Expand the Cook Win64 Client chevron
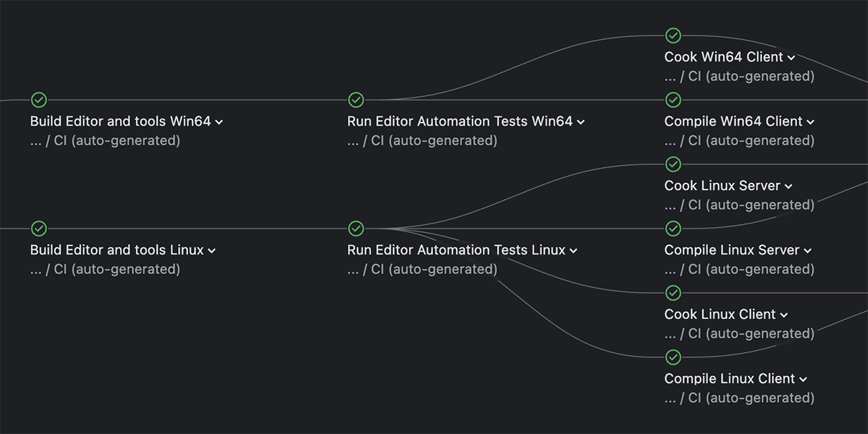 click(791, 58)
